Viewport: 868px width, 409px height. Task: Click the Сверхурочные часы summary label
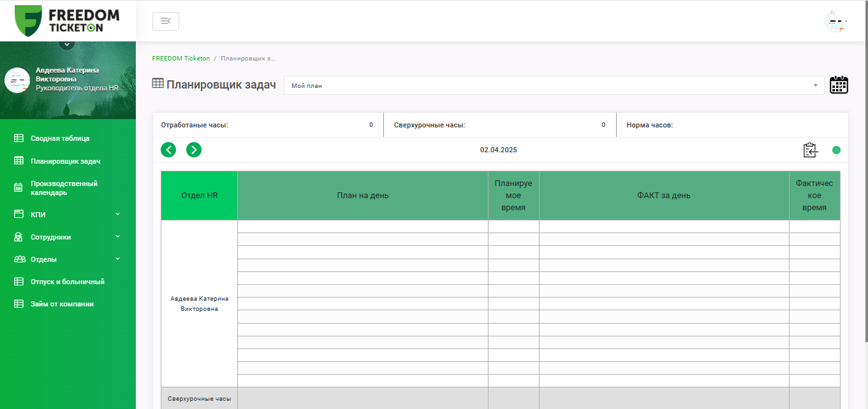pyautogui.click(x=430, y=125)
